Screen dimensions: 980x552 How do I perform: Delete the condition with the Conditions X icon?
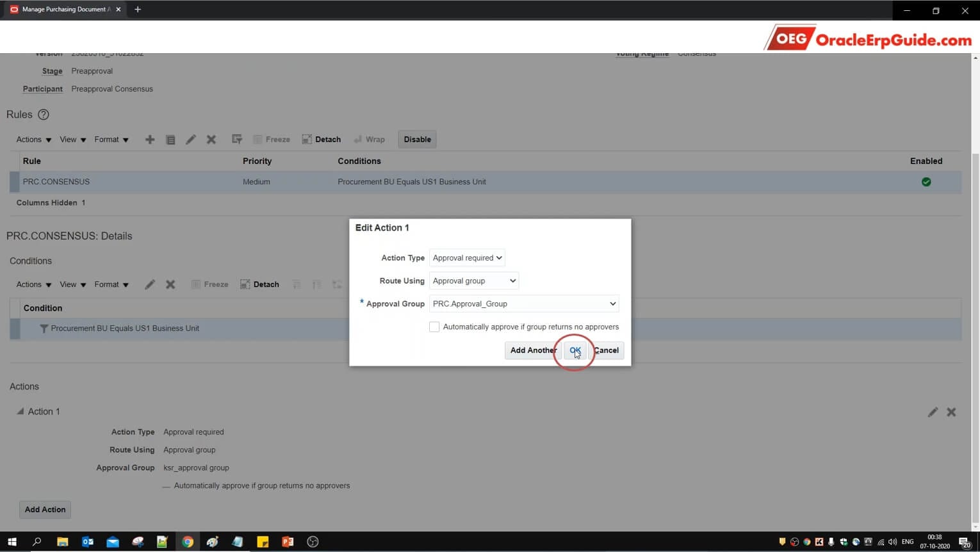[170, 284]
